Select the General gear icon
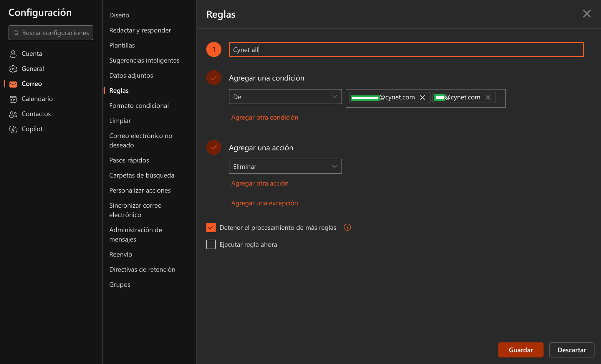The height and width of the screenshot is (364, 601). coord(13,69)
